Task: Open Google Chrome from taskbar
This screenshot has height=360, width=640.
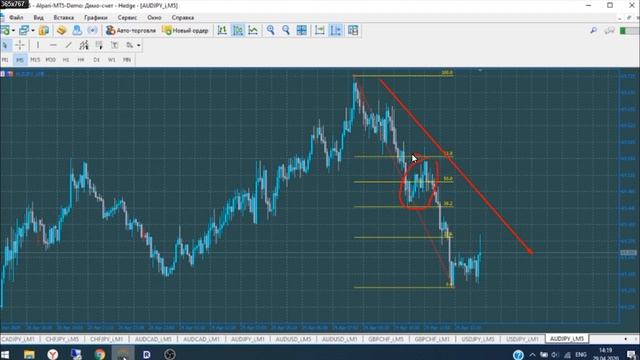Action: coord(100,354)
